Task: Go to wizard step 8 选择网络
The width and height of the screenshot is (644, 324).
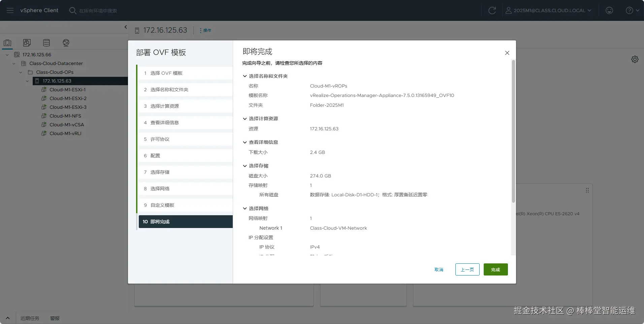Action: pyautogui.click(x=186, y=189)
